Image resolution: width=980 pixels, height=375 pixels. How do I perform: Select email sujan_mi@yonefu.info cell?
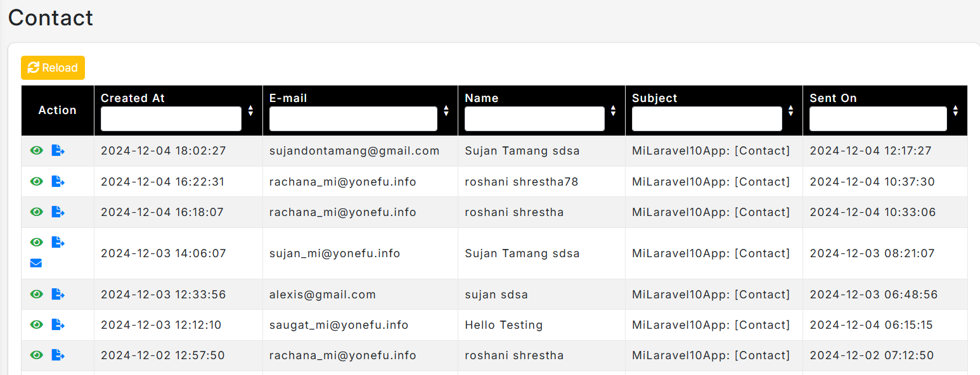pos(335,253)
